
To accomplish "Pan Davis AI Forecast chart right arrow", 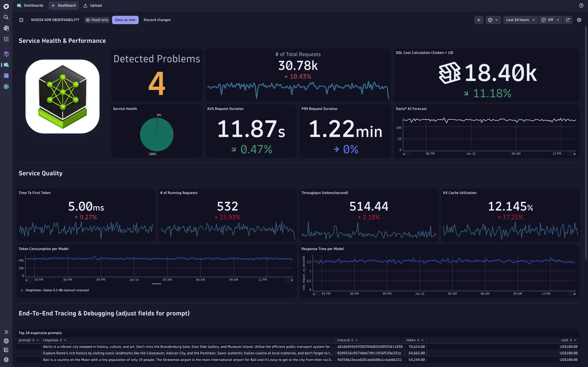I will pos(574,154).
